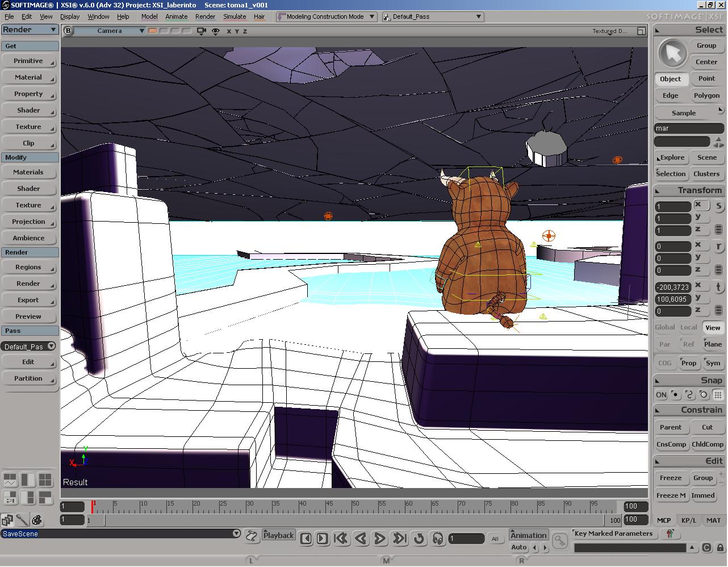728x567 pixels.
Task: Click the viewport maximize icon near Textured
Action: tap(641, 31)
